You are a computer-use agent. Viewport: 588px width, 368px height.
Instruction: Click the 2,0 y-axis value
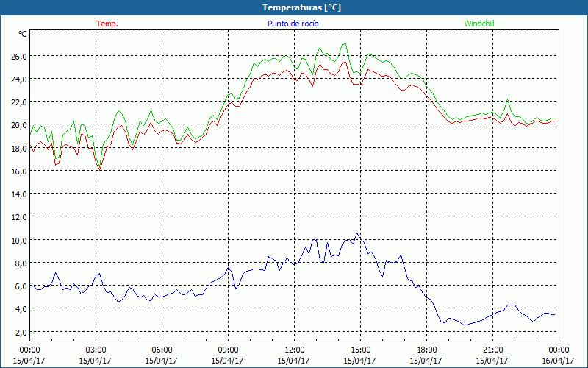(21, 333)
